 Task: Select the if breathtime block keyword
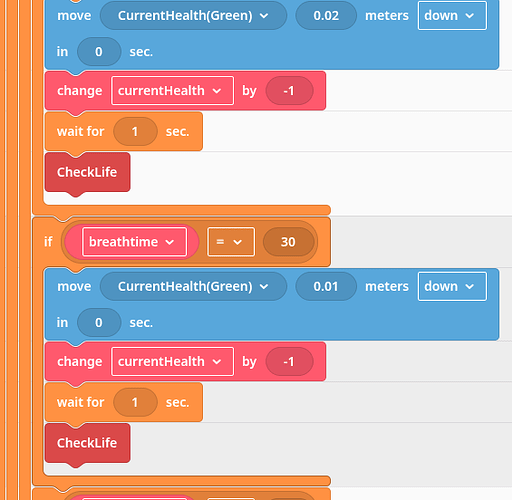pos(48,242)
